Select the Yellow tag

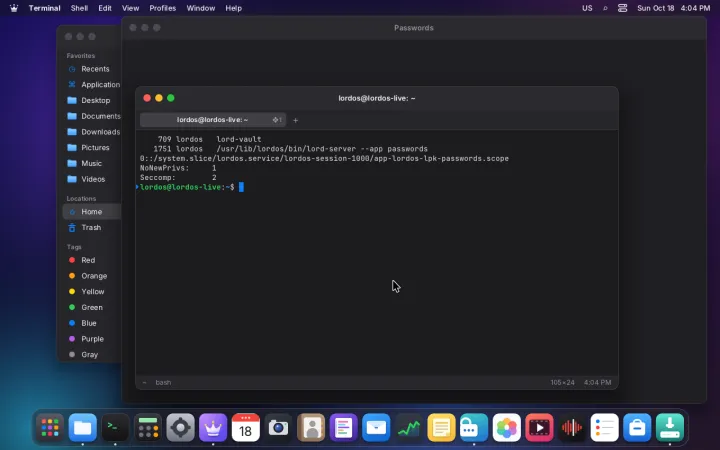(x=92, y=292)
